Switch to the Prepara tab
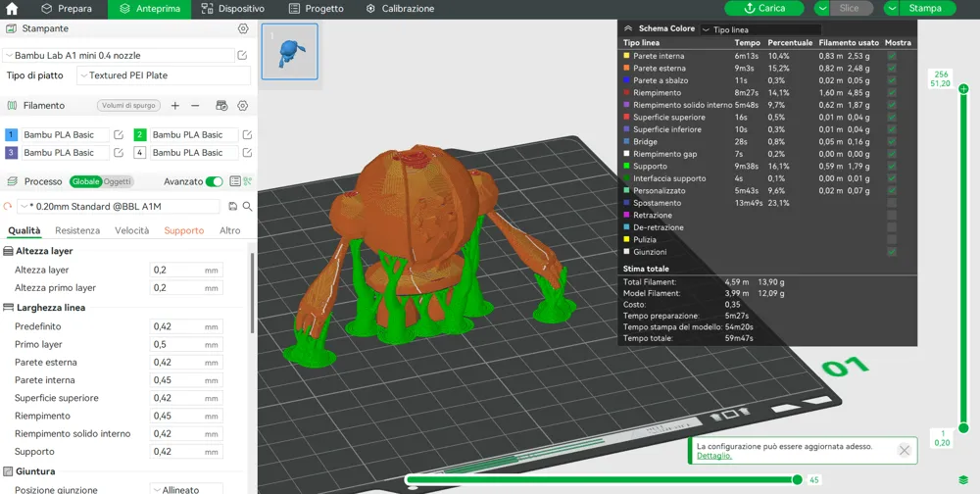 coord(67,9)
